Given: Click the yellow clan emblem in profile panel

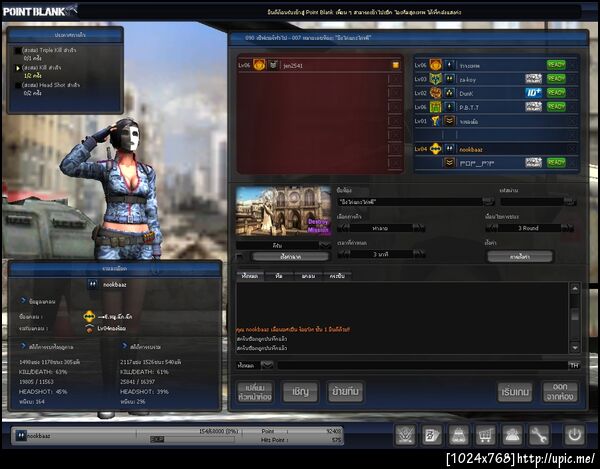Looking at the screenshot, I should pos(89,317).
